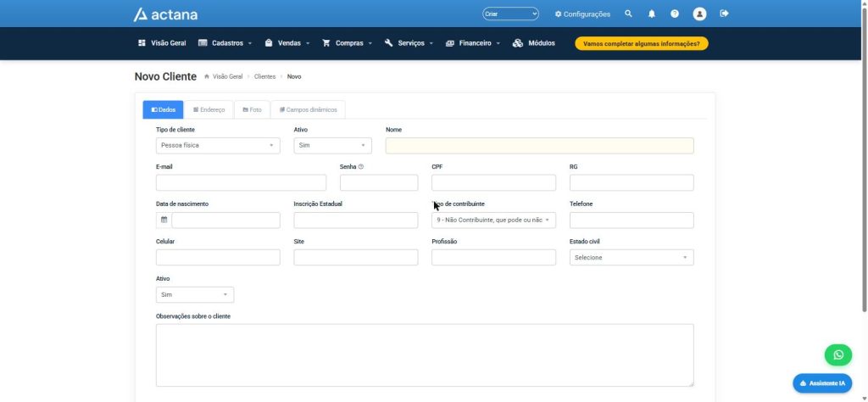Viewport: 868px width, 402px height.
Task: Open the Ativo dropdown below Celular
Action: tap(195, 294)
